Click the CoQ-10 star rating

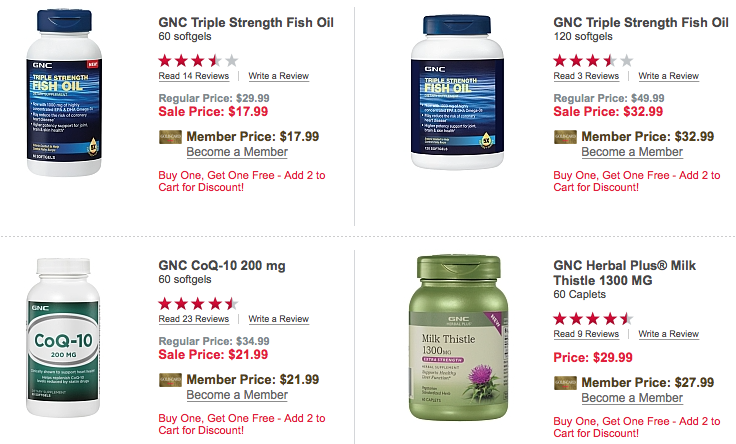pos(199,304)
